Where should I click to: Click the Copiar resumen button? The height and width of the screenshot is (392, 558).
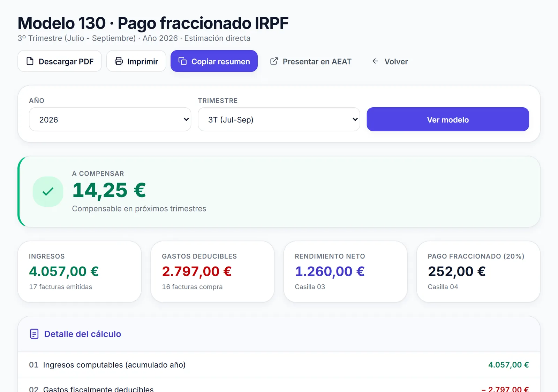(x=214, y=61)
